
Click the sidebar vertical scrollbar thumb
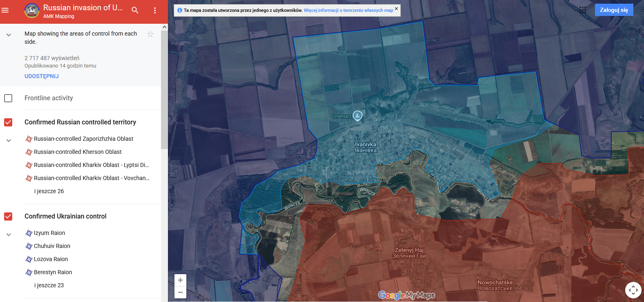164,89
